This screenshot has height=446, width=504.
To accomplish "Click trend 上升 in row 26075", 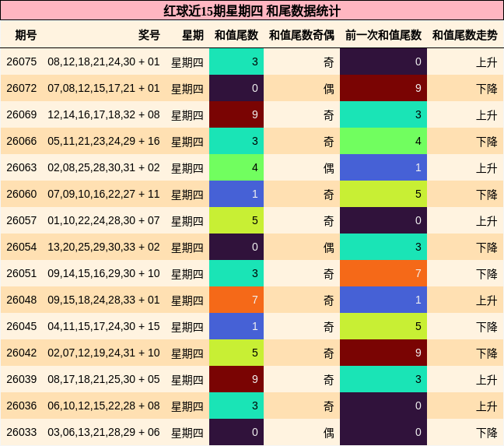I will tap(487, 62).
